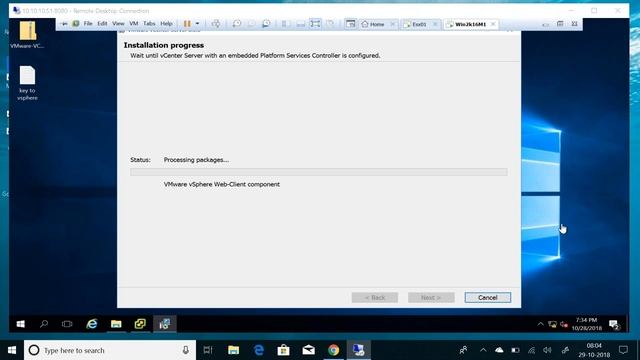Image resolution: width=640 pixels, height=360 pixels.
Task: Expand hidden tray icons in guest VM
Action: point(540,324)
